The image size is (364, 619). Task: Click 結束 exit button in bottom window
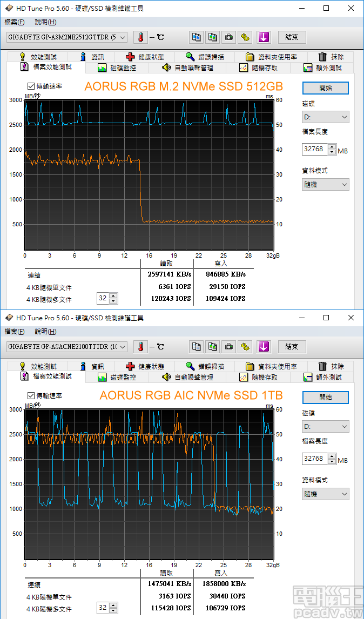tap(292, 347)
